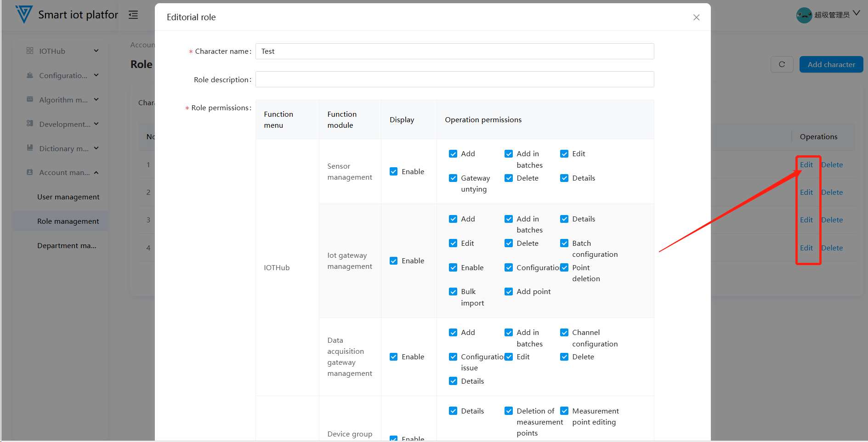Close the Editorial role dialog

[696, 17]
